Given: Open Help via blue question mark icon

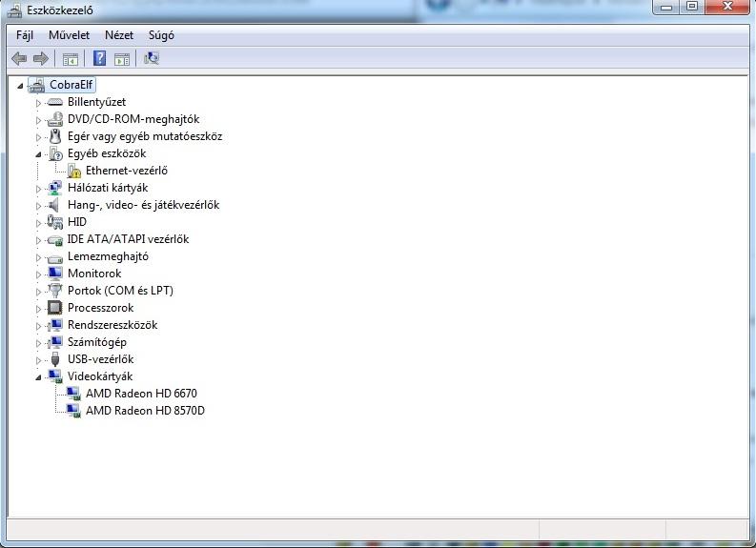Looking at the screenshot, I should click(99, 58).
